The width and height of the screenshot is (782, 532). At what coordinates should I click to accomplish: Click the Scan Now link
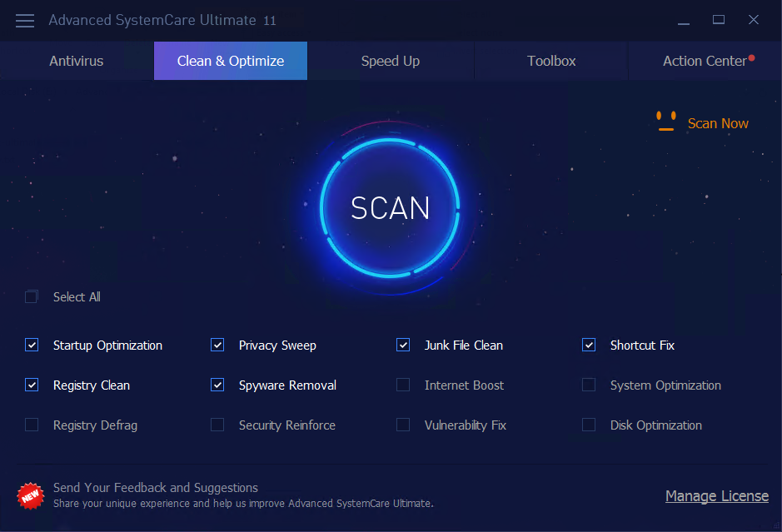tap(718, 123)
